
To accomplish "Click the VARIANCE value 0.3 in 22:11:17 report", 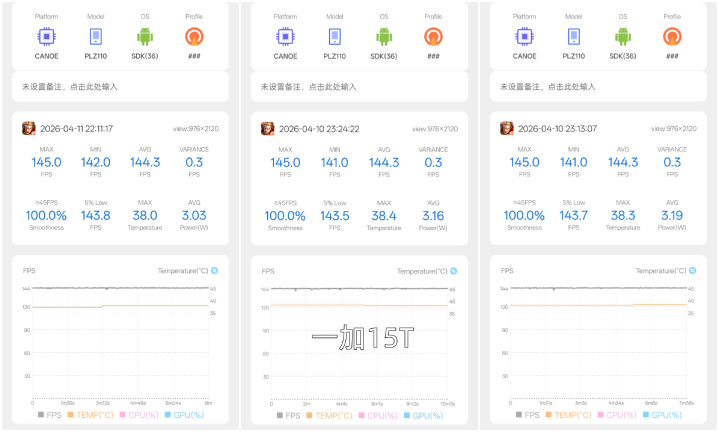I will pos(194,162).
